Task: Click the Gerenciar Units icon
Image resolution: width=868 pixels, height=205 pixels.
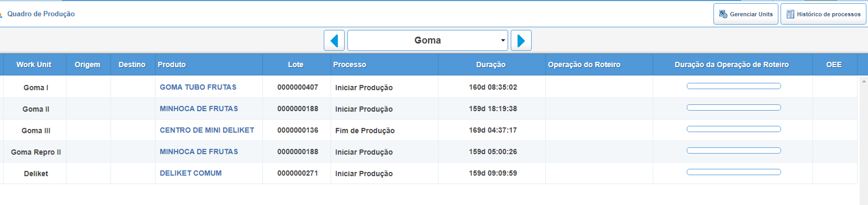Action: click(723, 14)
